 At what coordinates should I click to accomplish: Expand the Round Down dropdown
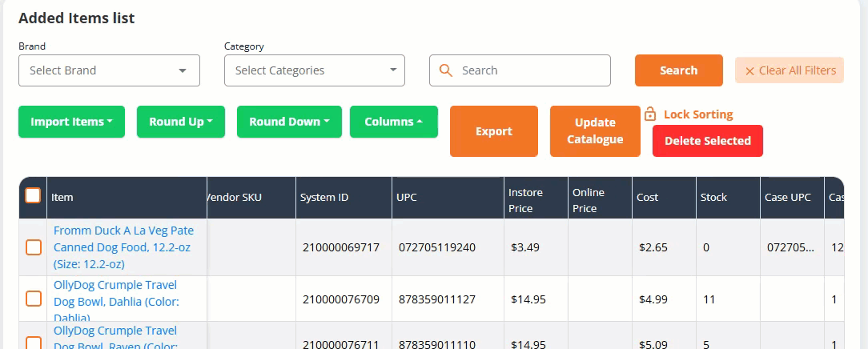tap(289, 122)
